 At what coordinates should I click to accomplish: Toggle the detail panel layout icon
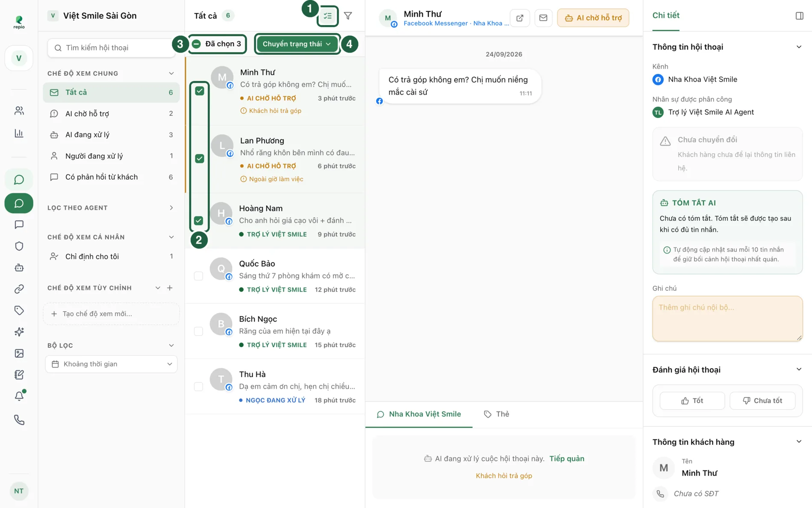[799, 16]
